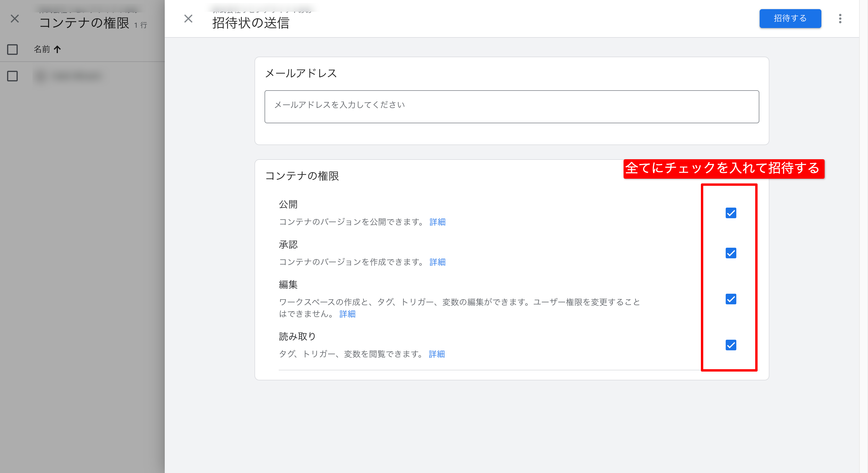Check the user row checkbox in left panel
The width and height of the screenshot is (868, 473).
click(12, 76)
